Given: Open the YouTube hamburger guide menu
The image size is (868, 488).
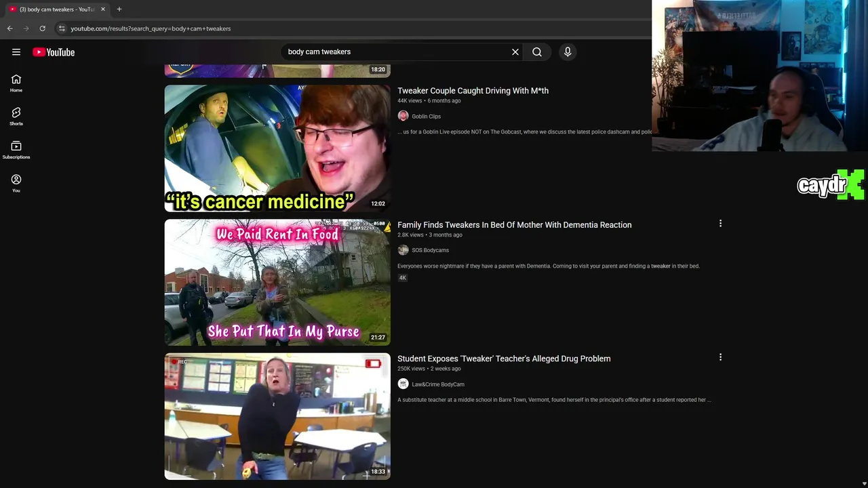Looking at the screenshot, I should [x=16, y=52].
